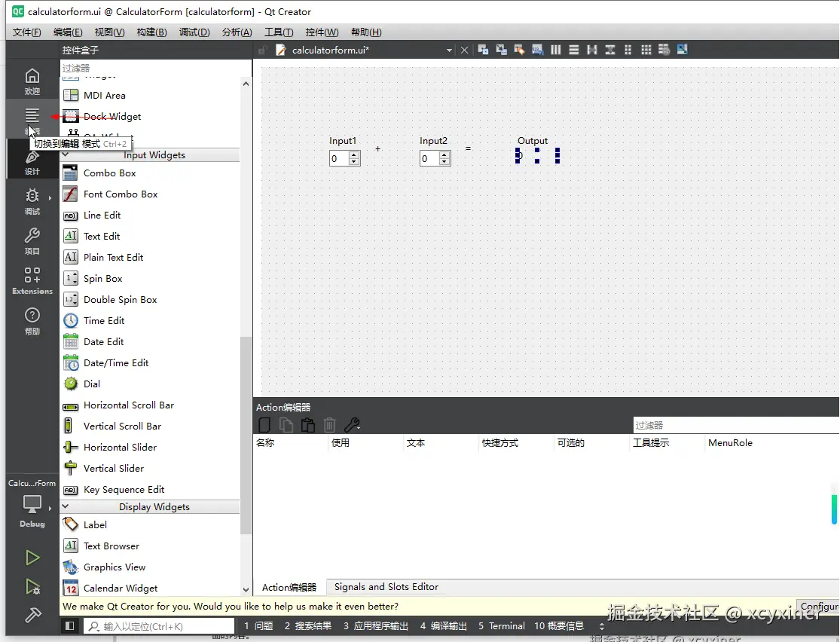
Task: Select Edit Widgets mode in designer toolbar
Action: [x=483, y=50]
